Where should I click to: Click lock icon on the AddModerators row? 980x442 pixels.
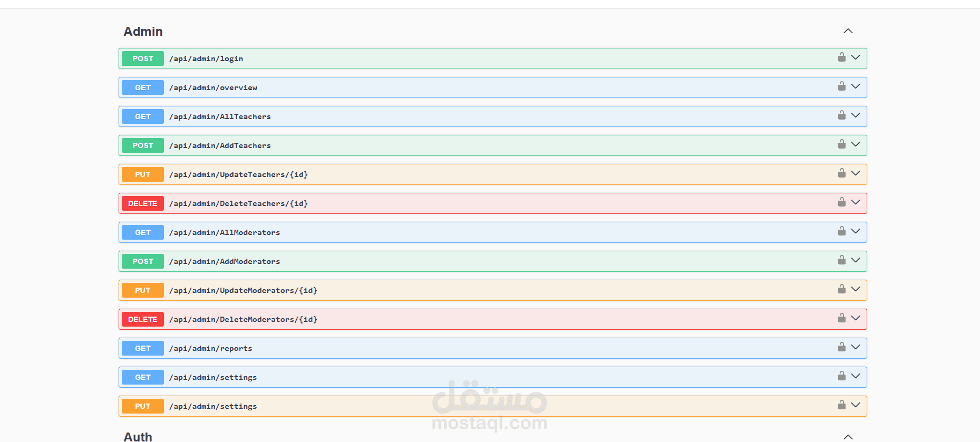coord(842,260)
